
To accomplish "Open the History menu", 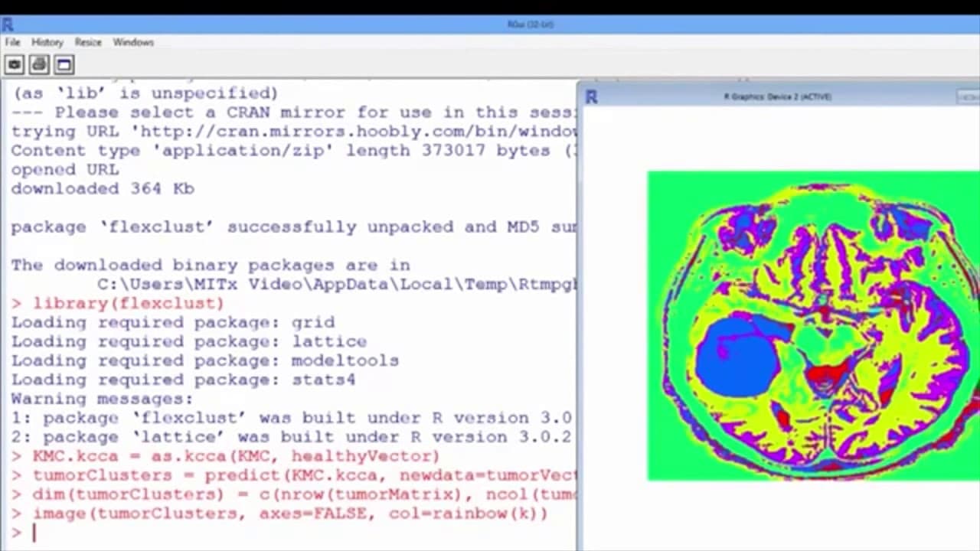I will (x=47, y=42).
